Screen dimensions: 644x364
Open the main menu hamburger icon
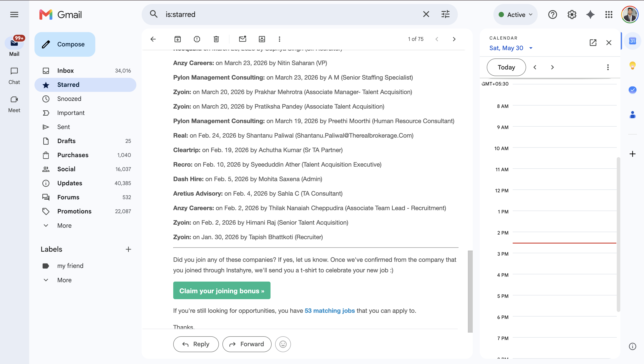tap(14, 15)
